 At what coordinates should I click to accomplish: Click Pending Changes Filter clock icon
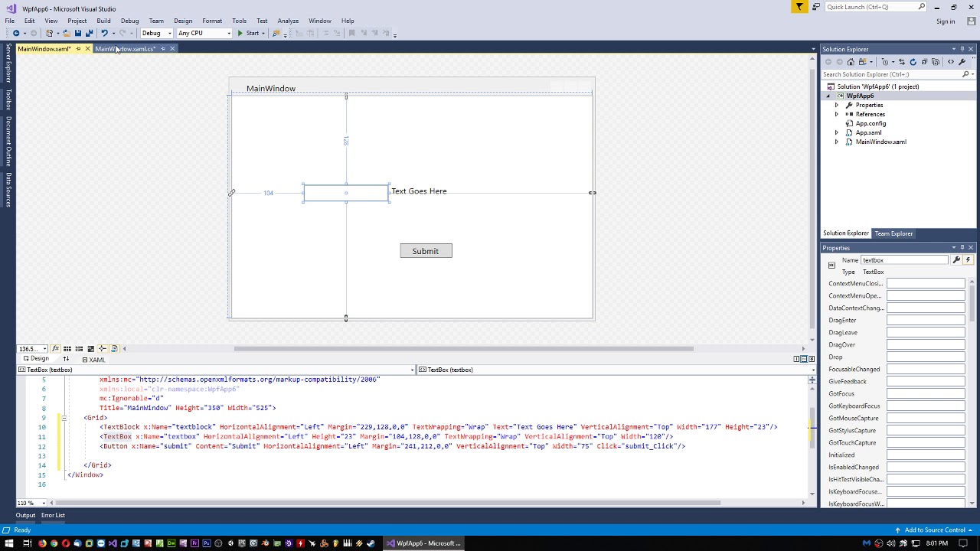(885, 62)
